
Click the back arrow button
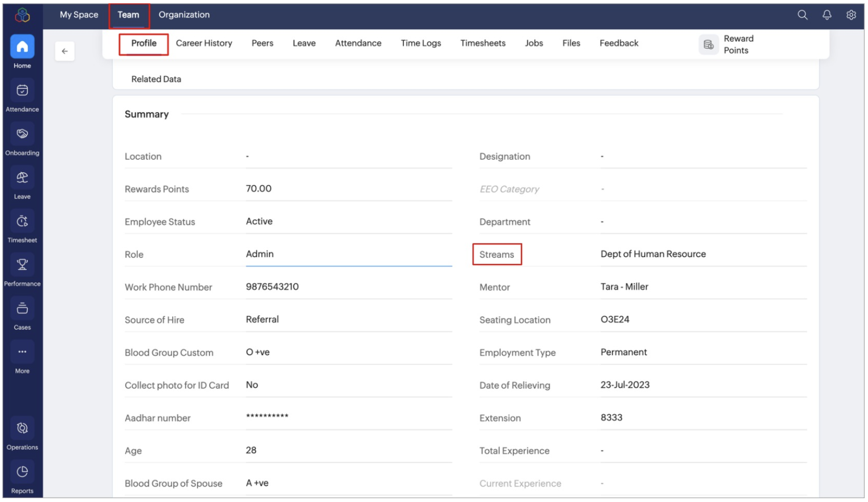(65, 51)
